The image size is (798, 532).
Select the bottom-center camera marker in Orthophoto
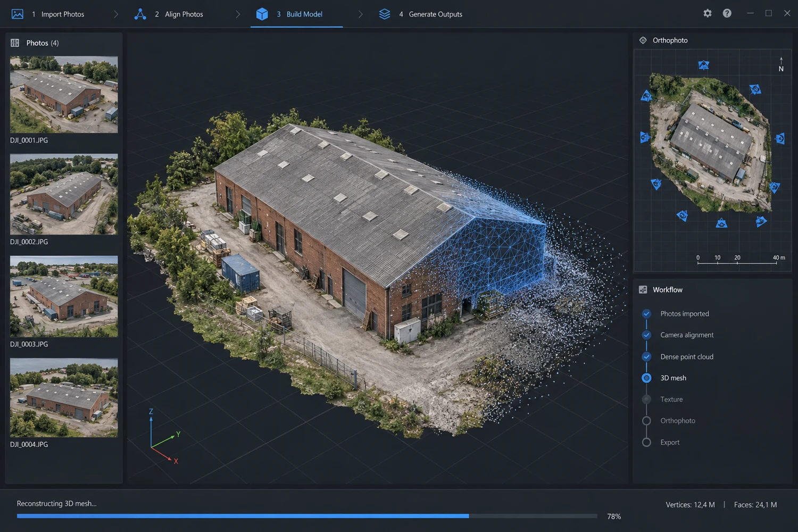tap(721, 223)
